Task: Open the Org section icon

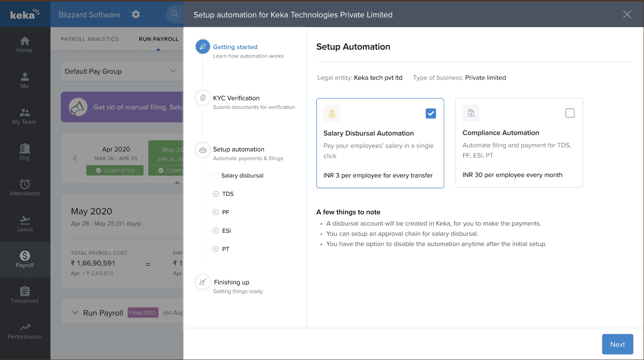Action: pos(25,148)
